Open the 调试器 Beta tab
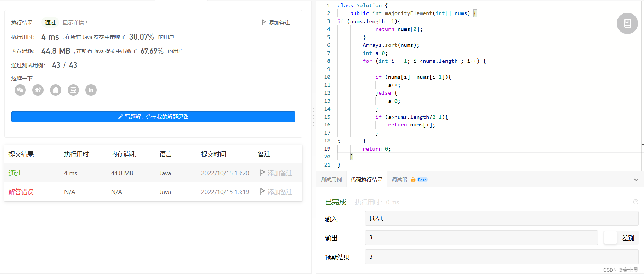The image size is (644, 276). tap(409, 180)
